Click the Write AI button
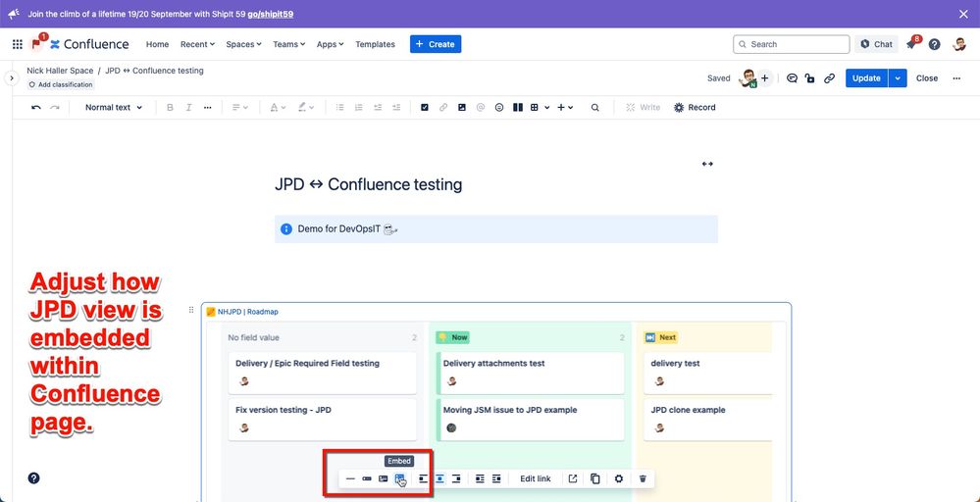The width and height of the screenshot is (980, 502). click(x=644, y=108)
